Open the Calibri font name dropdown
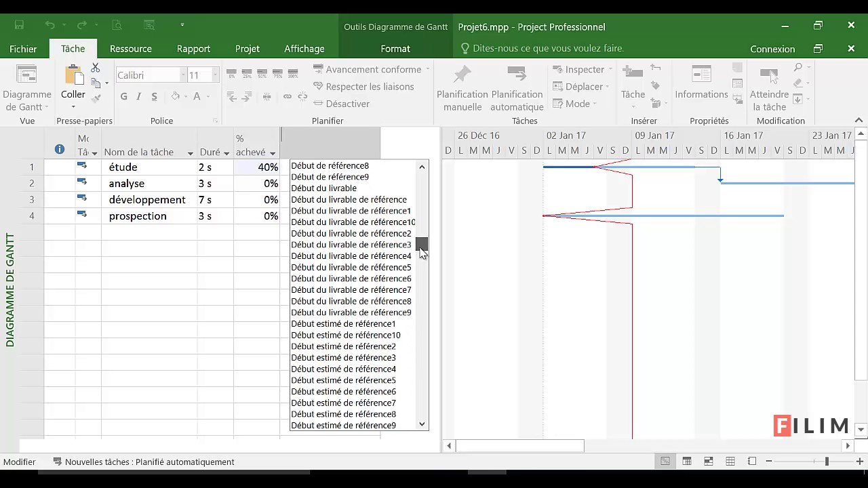The width and height of the screenshot is (868, 488). (183, 75)
